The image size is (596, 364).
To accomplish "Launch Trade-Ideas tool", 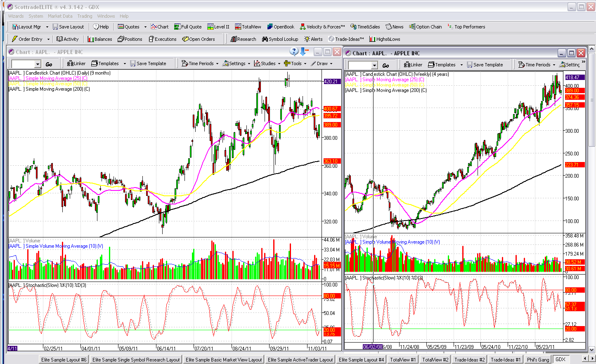I will [x=346, y=39].
